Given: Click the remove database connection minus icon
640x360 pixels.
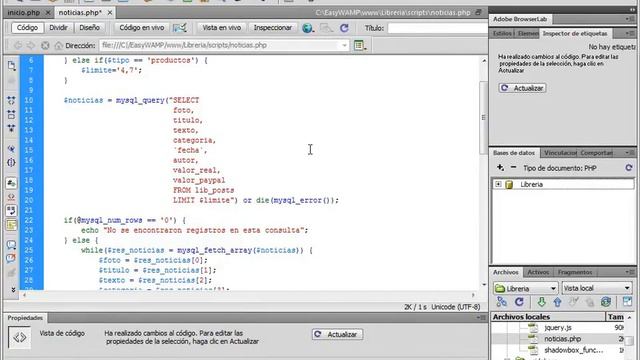Looking at the screenshot, I should [513, 167].
